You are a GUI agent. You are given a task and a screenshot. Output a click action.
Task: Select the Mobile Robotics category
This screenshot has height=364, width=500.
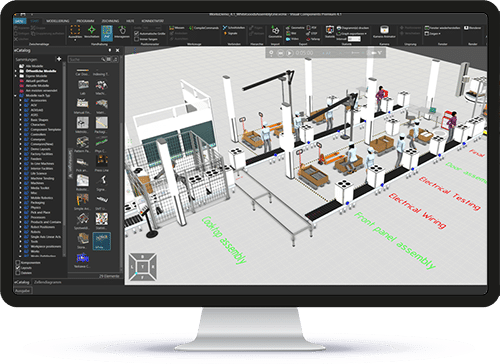pos(38,198)
